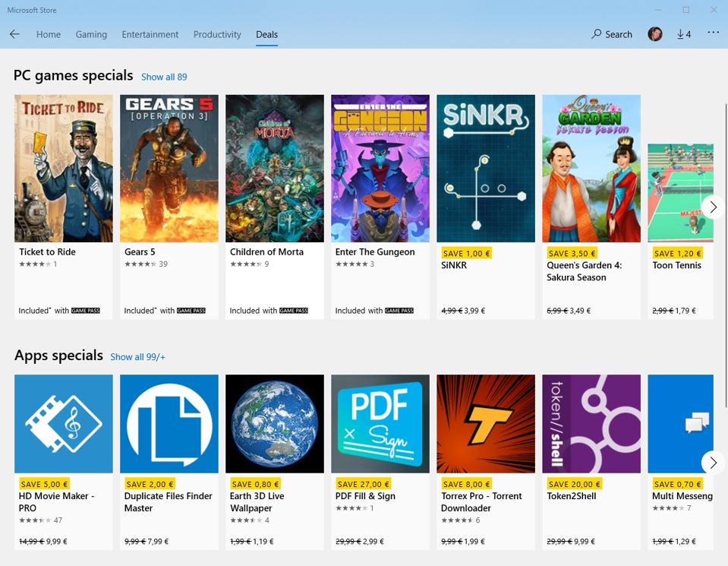Screen dimensions: 728x566
Task: Click the SAVE 8,00 € badge
Action: click(x=466, y=484)
